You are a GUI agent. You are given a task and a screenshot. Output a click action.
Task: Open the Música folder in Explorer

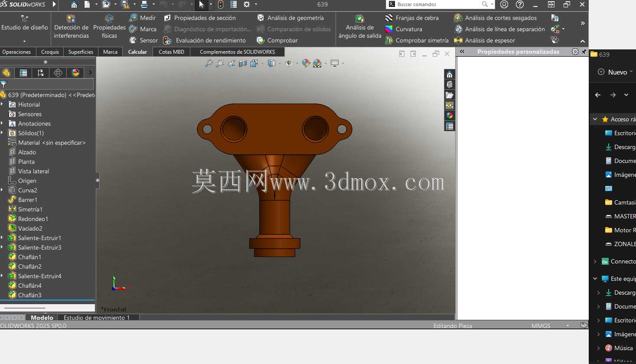click(x=619, y=348)
